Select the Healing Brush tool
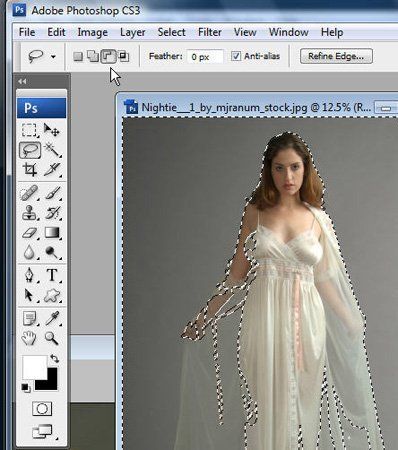The image size is (398, 450). coord(30,193)
